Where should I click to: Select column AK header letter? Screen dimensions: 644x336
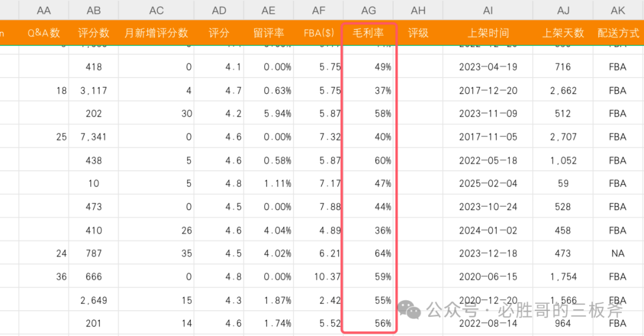click(618, 10)
